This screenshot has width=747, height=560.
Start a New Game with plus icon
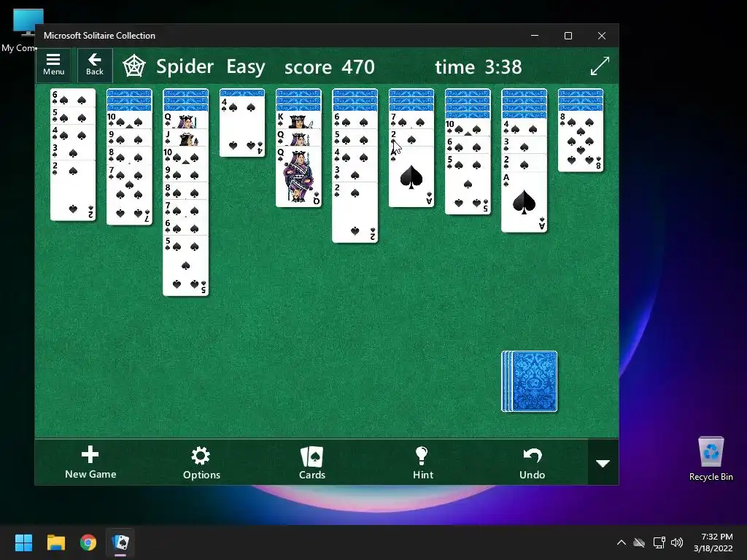tap(90, 462)
